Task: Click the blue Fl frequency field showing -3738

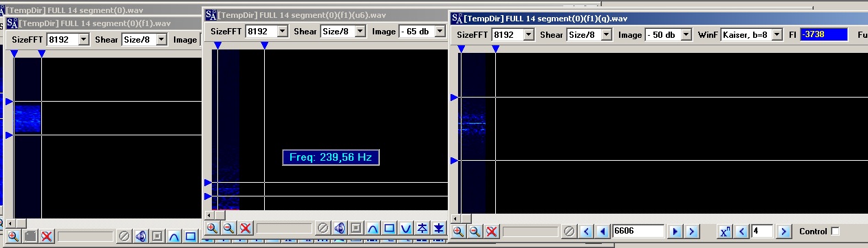Action: point(822,34)
